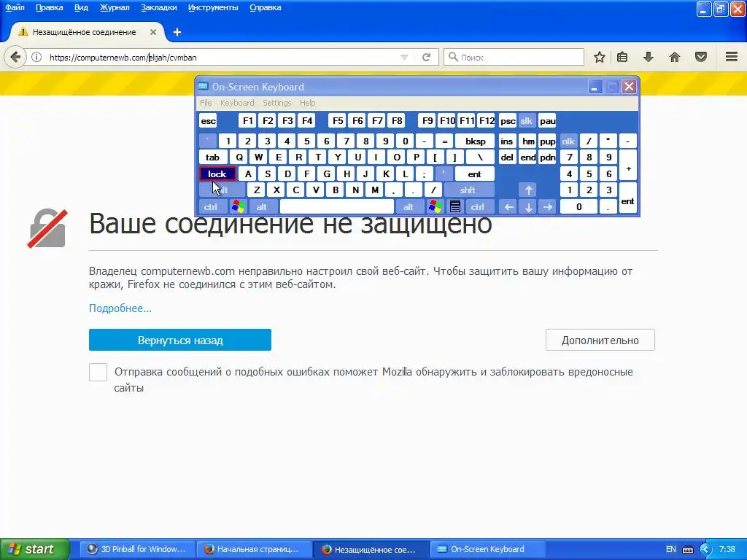The width and height of the screenshot is (747, 560).
Task: Open Инструменты menu in Firefox
Action: coord(213,7)
